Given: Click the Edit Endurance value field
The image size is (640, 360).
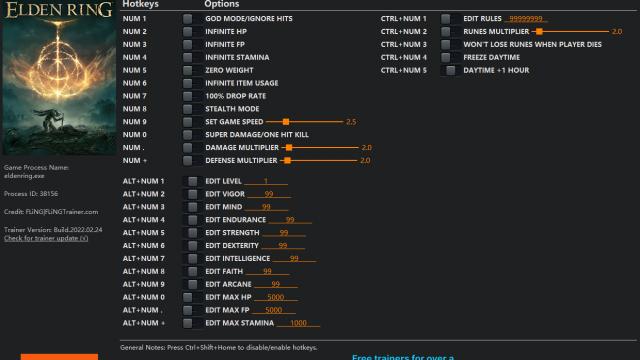Looking at the screenshot, I should point(290,220).
